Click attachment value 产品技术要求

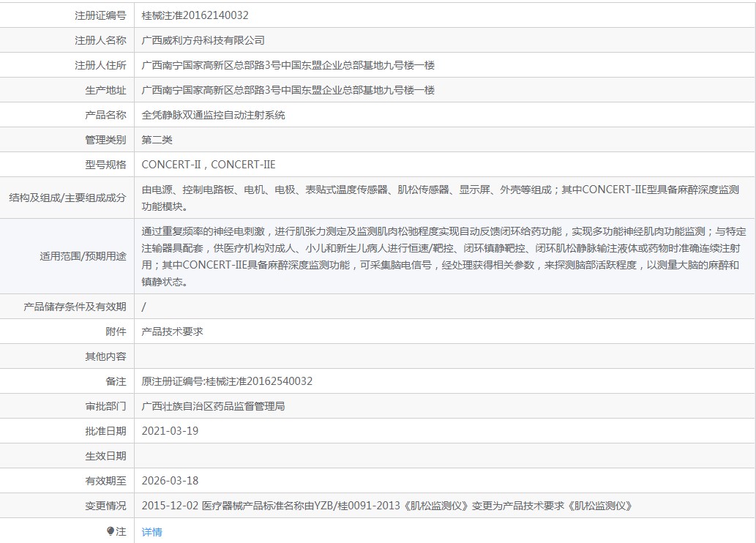coord(172,332)
